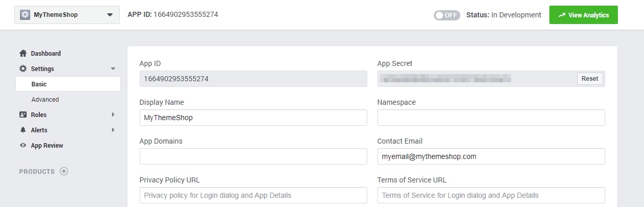Collapse the Settings section arrow

113,69
